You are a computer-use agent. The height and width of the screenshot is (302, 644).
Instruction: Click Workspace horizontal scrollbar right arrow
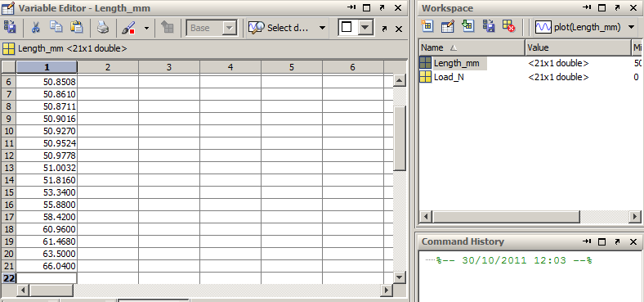pyautogui.click(x=635, y=216)
